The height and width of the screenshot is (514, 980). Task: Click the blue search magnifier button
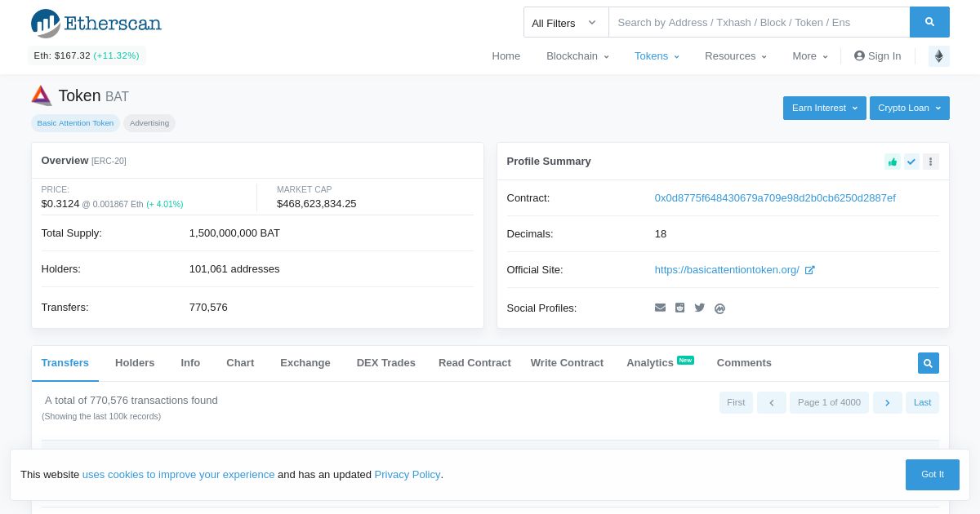[x=929, y=22]
